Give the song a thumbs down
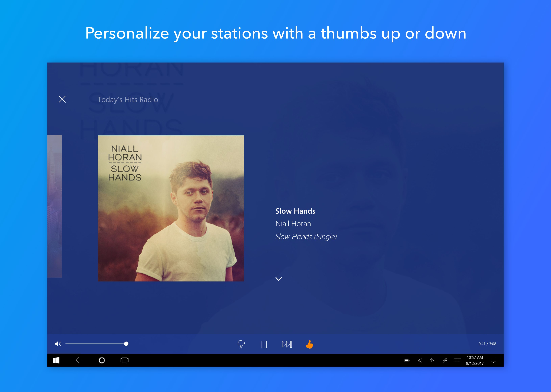Viewport: 551px width, 392px height. 241,344
